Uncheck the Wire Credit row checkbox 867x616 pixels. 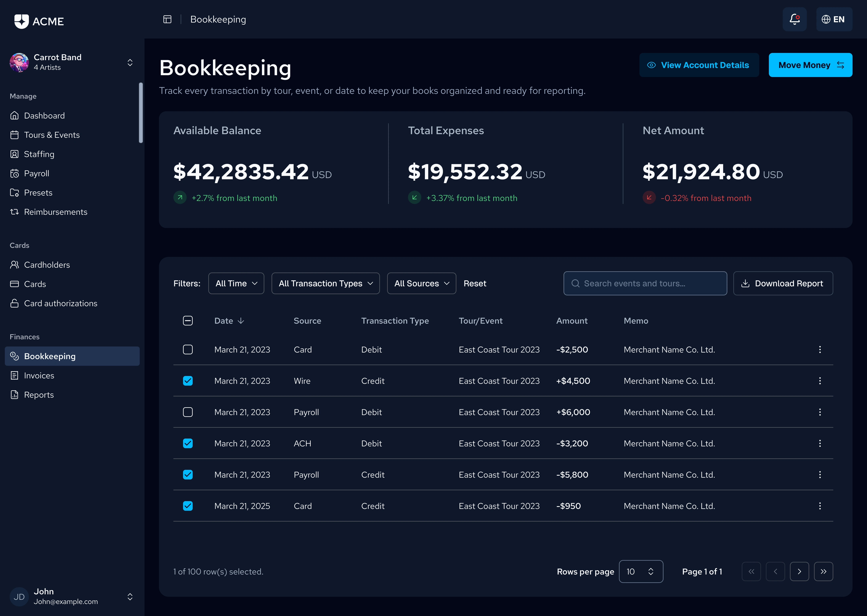click(188, 381)
